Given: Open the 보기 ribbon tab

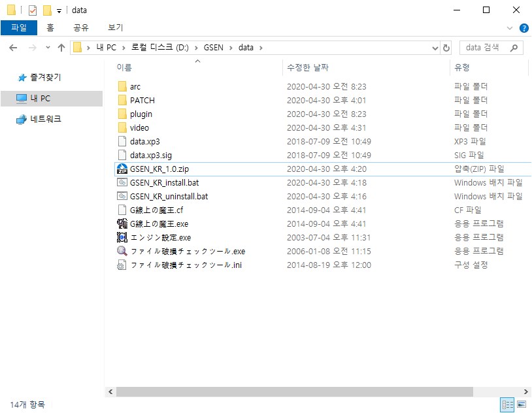Looking at the screenshot, I should 116,27.
